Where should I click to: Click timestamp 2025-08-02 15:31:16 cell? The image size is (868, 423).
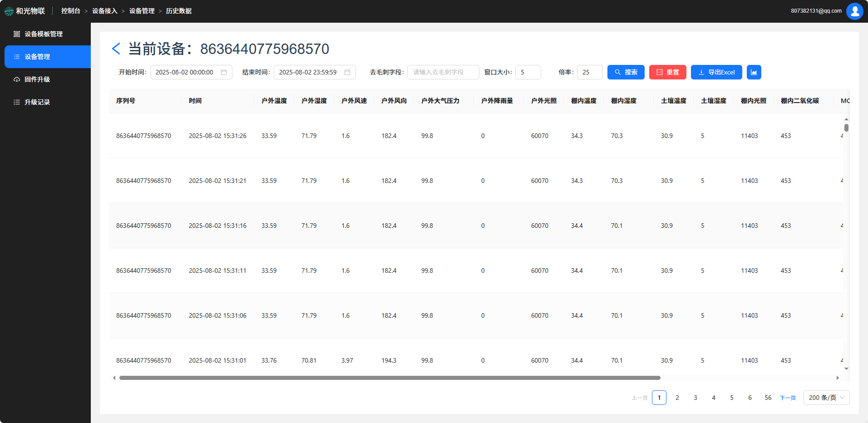click(217, 226)
